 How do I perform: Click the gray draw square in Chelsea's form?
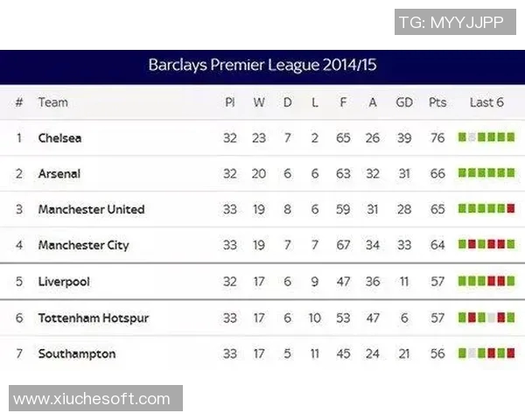(x=472, y=137)
